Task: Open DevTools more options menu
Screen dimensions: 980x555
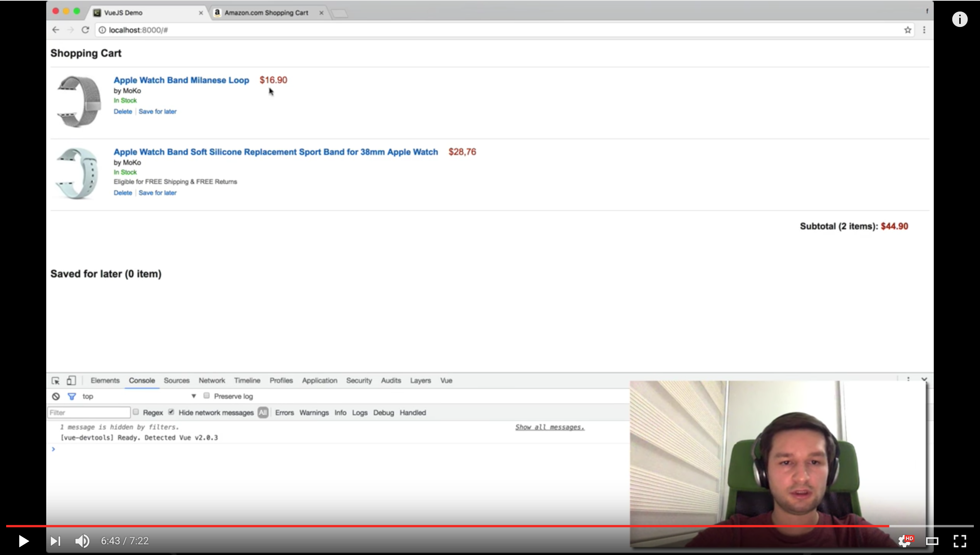Action: coord(908,379)
